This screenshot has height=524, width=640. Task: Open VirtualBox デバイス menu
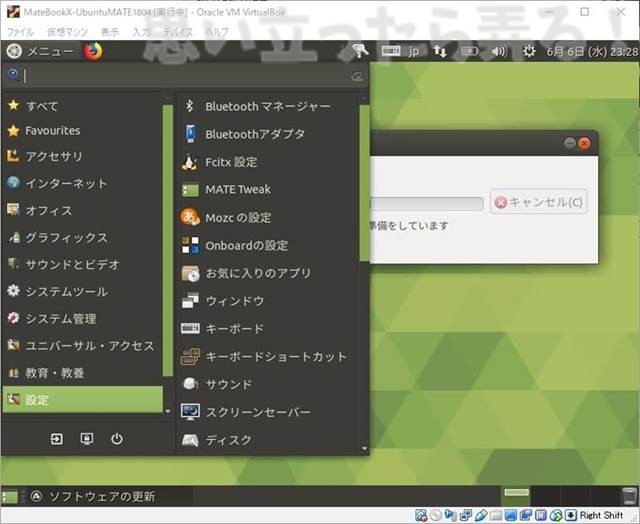pos(178,31)
